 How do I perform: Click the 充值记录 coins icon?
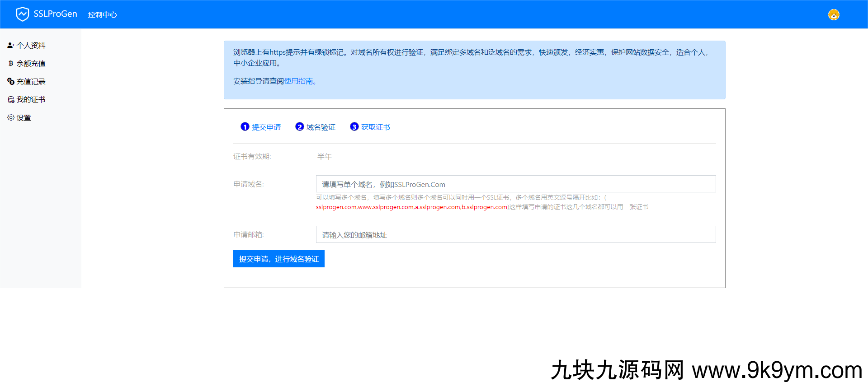point(11,81)
